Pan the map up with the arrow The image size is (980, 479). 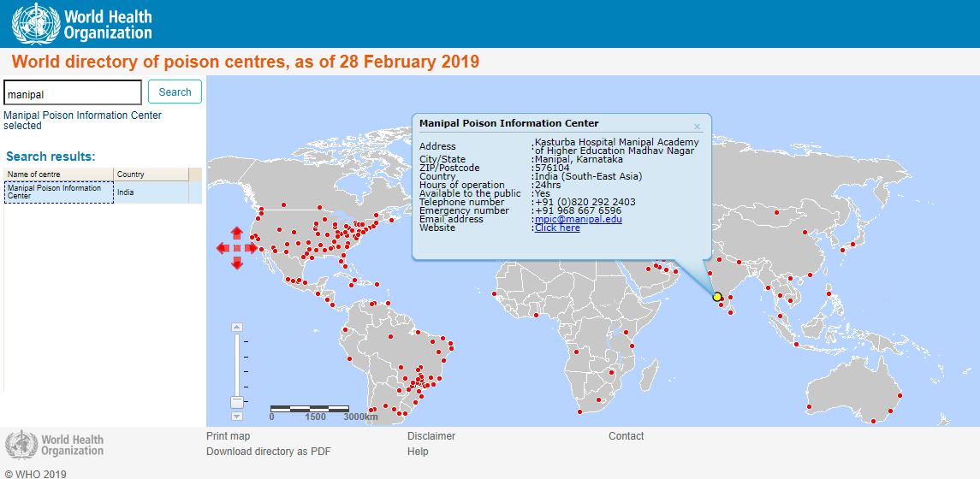point(237,234)
